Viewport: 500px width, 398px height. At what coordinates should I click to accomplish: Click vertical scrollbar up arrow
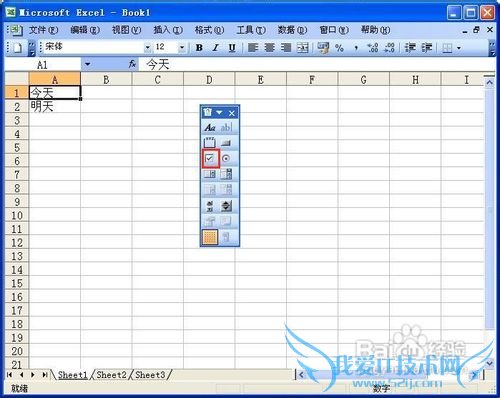[489, 82]
